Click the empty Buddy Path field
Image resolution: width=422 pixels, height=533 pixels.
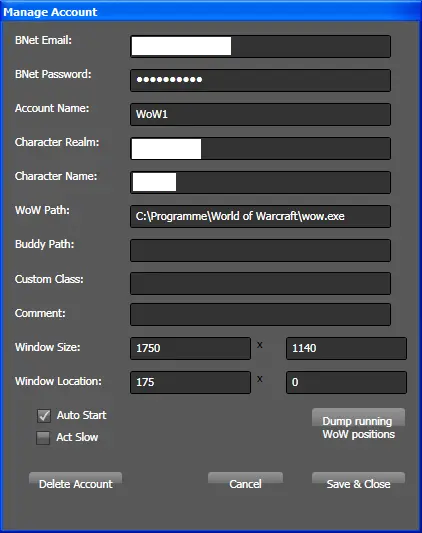tap(260, 250)
